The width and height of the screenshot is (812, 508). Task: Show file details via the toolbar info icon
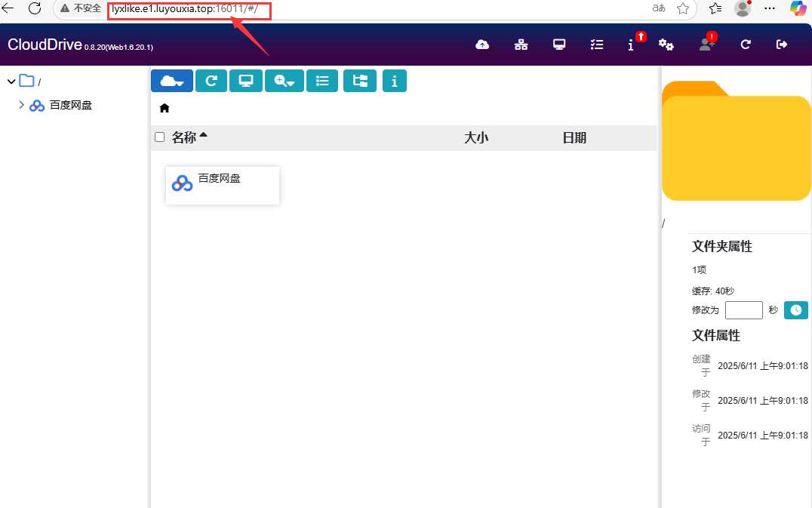tap(395, 81)
